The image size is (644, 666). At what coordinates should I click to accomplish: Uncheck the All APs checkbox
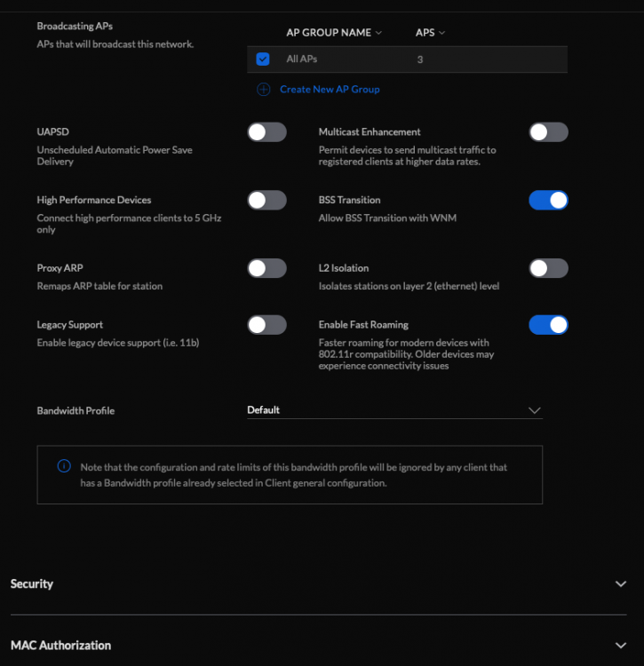click(x=263, y=59)
